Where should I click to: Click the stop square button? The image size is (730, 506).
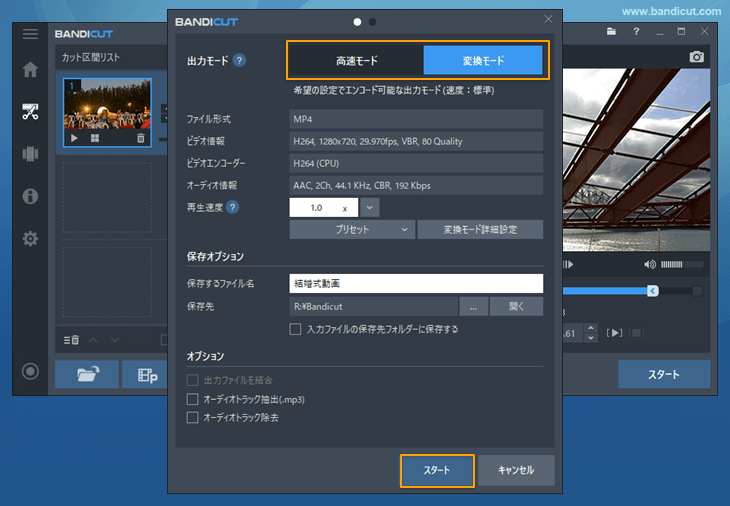click(636, 333)
